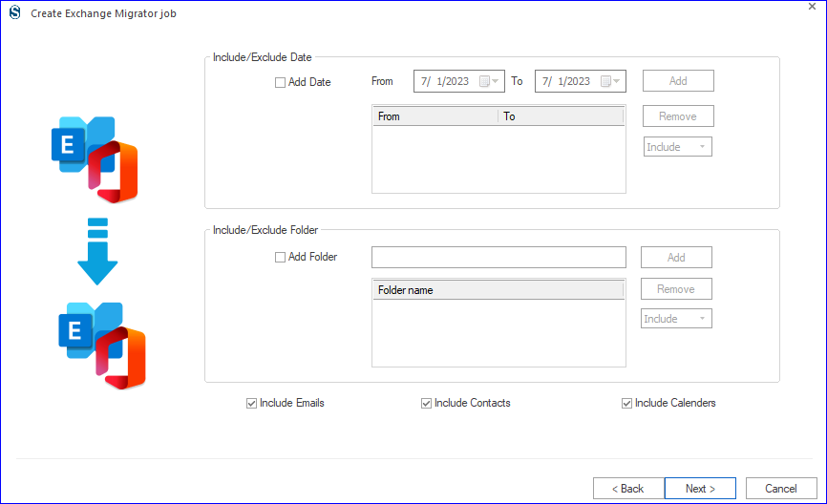The image size is (827, 504).
Task: Enable the Add Folder checkbox
Action: pos(280,257)
